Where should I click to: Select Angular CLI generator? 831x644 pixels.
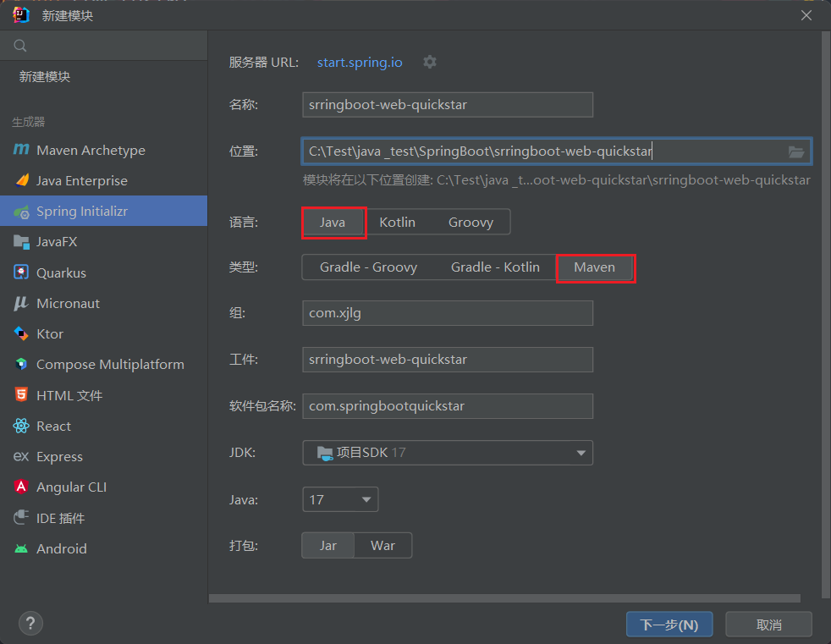[103, 487]
